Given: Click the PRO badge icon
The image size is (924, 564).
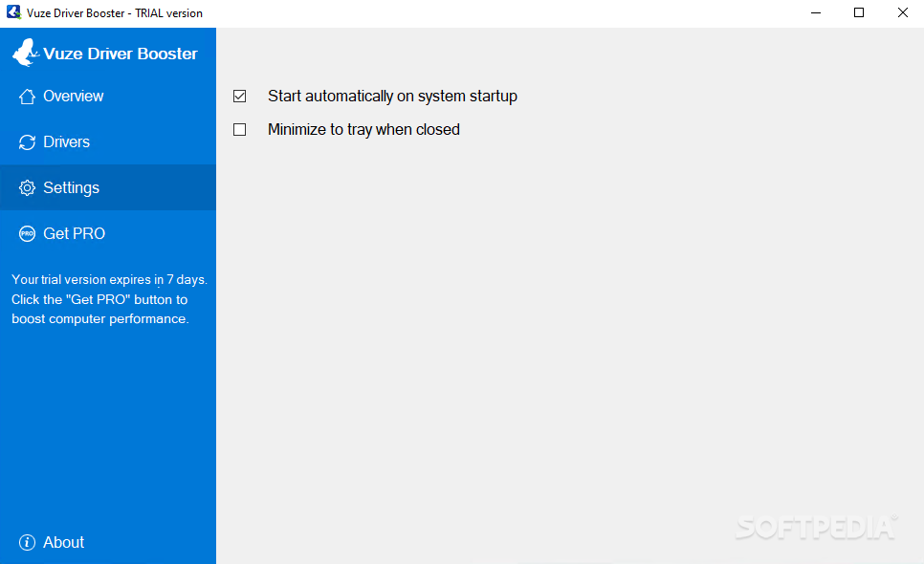Looking at the screenshot, I should pyautogui.click(x=27, y=233).
